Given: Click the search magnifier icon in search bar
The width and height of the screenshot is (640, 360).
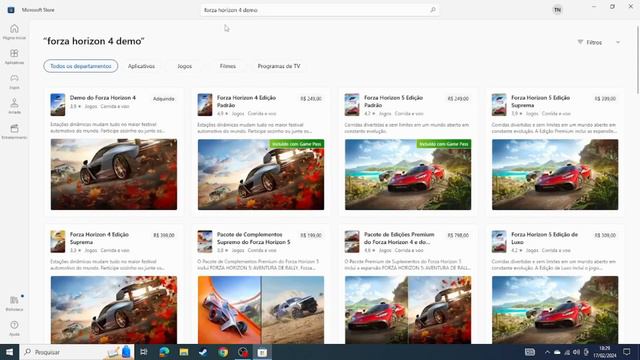Looking at the screenshot, I should (433, 10).
